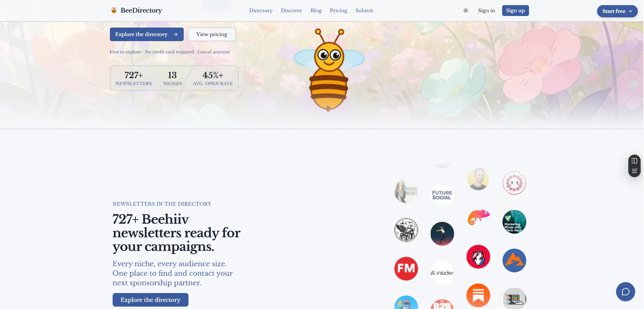The image size is (644, 309).
Task: Open the B2B newsletter logo
Action: tap(442, 304)
